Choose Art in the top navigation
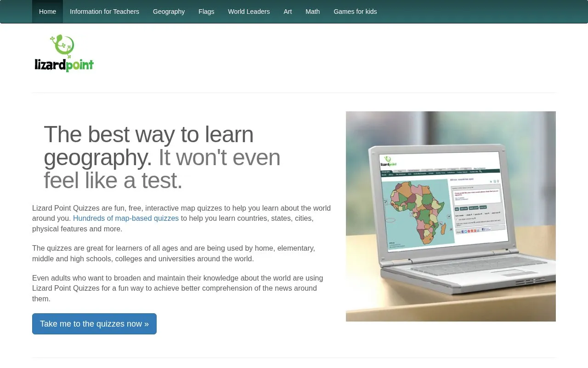This screenshot has width=588, height=368. pos(288,11)
